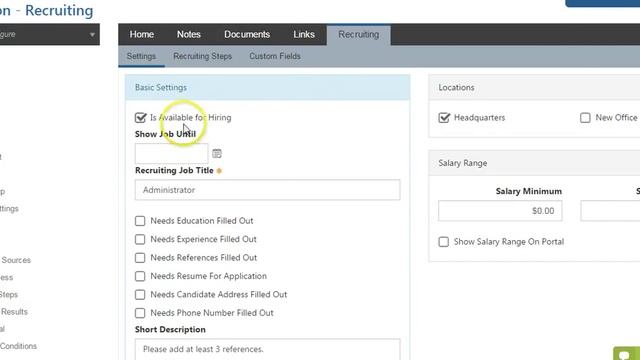Click the Basic Settings panel header
This screenshot has height=360, width=640.
click(x=267, y=87)
